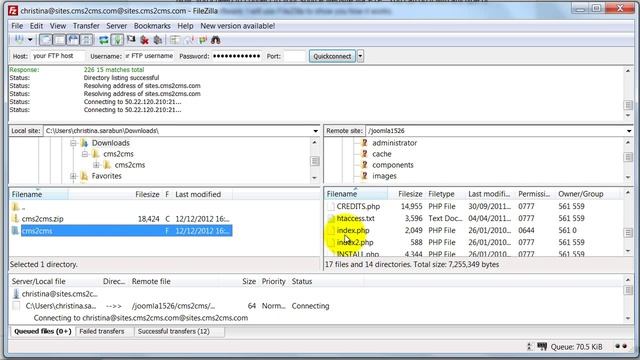Image resolution: width=640 pixels, height=360 pixels.
Task: Switch to Queued files tab
Action: pos(42,331)
